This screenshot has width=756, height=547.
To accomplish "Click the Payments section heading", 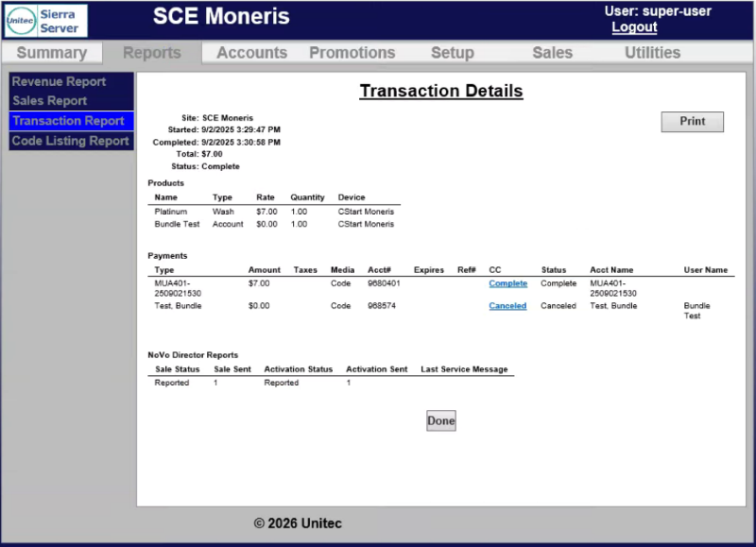I will tap(167, 256).
